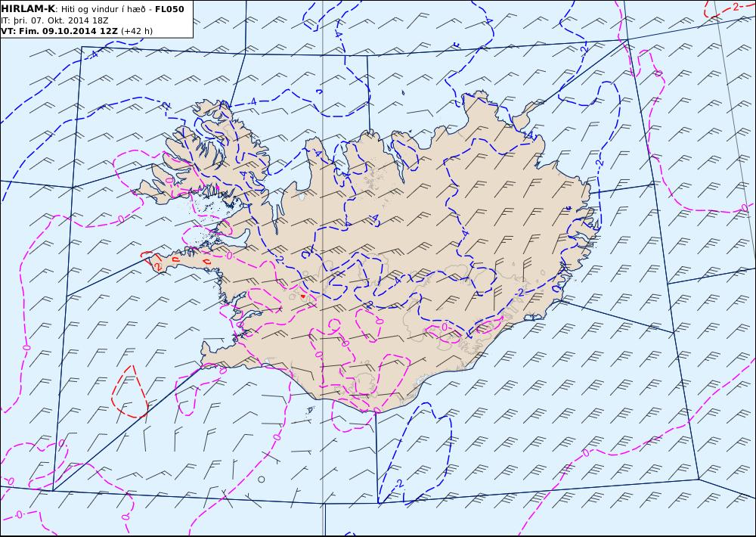Image resolution: width=756 pixels, height=537 pixels.
Task: Click the small red triangle marker in west Iceland
Action: (302, 296)
